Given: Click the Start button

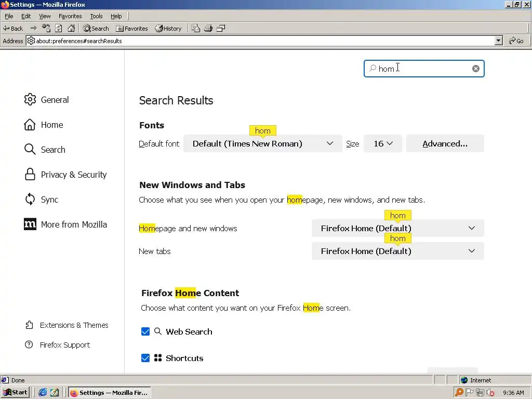Looking at the screenshot, I should click(15, 393).
